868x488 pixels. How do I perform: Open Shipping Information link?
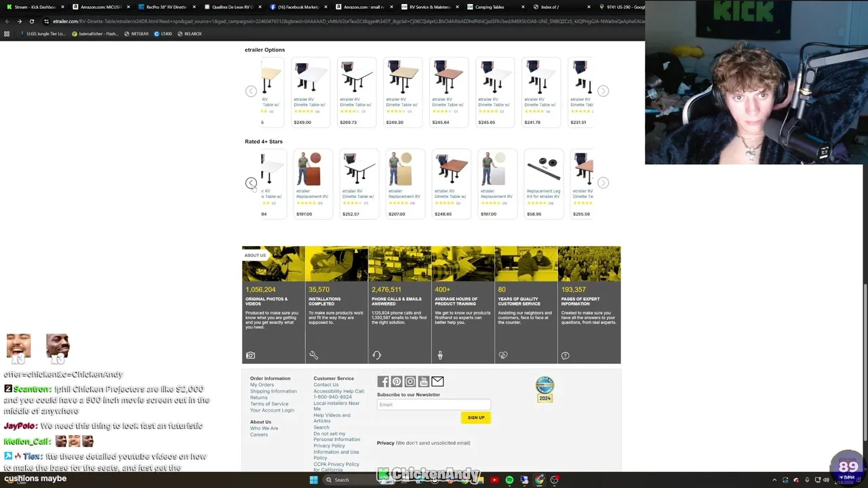[273, 391]
